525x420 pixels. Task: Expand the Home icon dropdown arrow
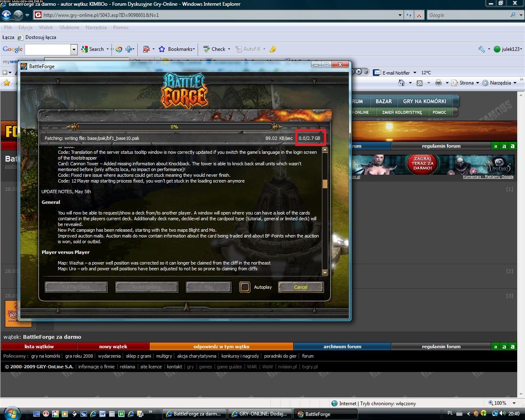pyautogui.click(x=410, y=83)
